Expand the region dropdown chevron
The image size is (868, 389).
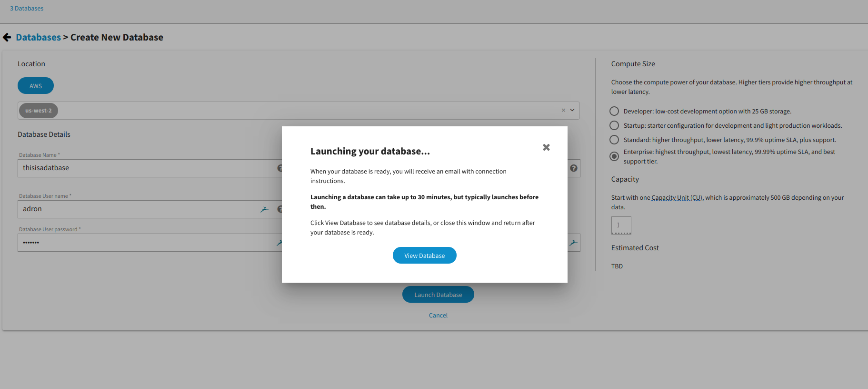click(572, 110)
